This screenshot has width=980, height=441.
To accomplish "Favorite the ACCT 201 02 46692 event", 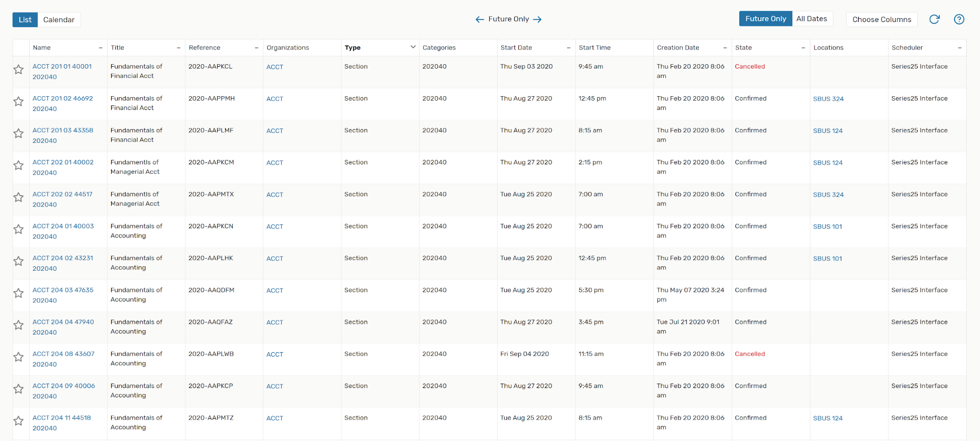I will pyautogui.click(x=19, y=102).
